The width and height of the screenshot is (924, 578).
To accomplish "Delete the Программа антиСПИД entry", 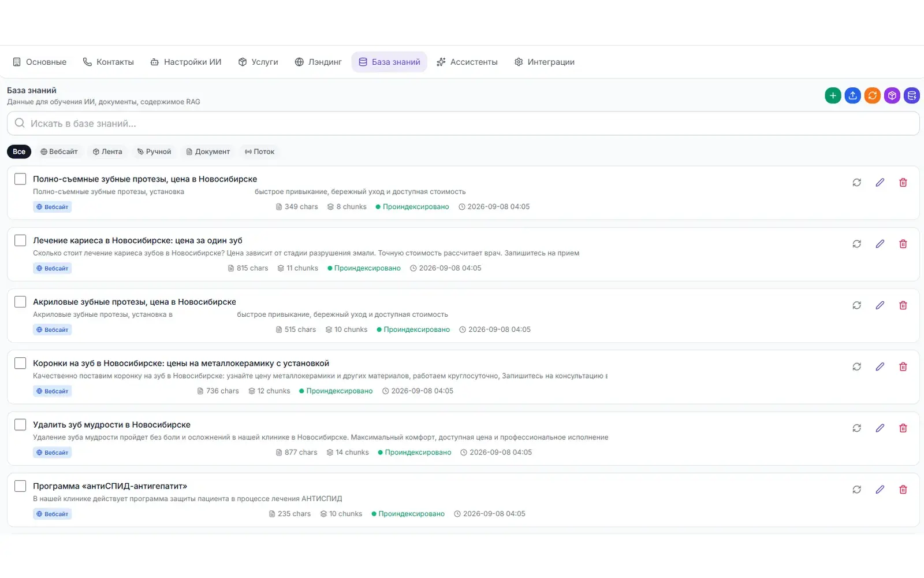I will tap(903, 490).
